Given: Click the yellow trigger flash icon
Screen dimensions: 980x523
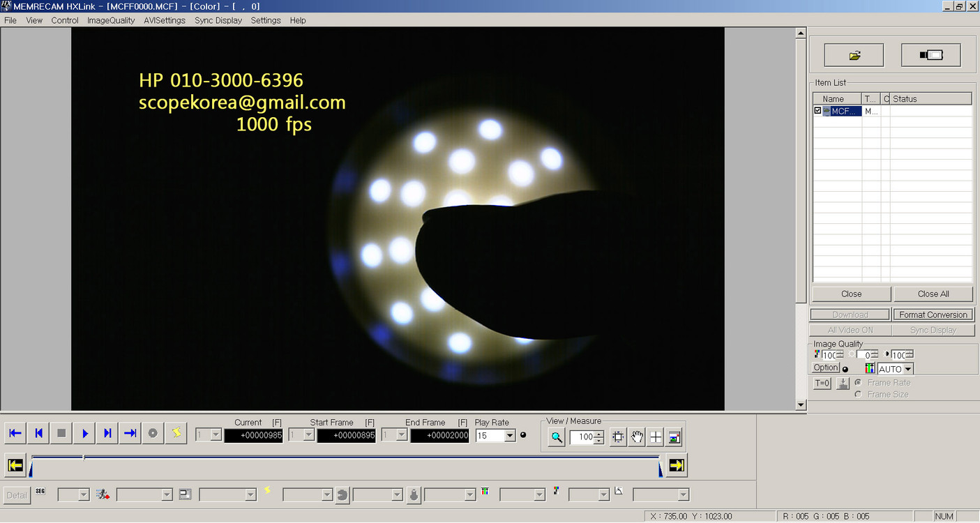Looking at the screenshot, I should coord(176,433).
